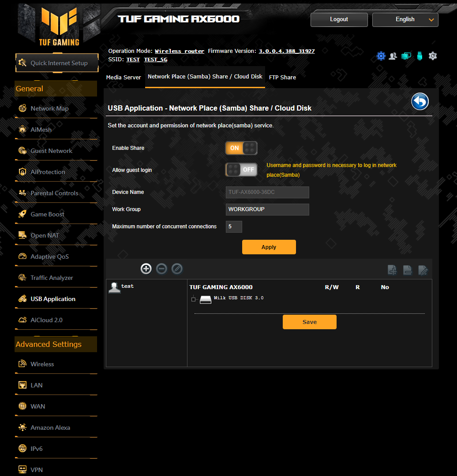Turn on Allow guest login switch

coord(241,170)
